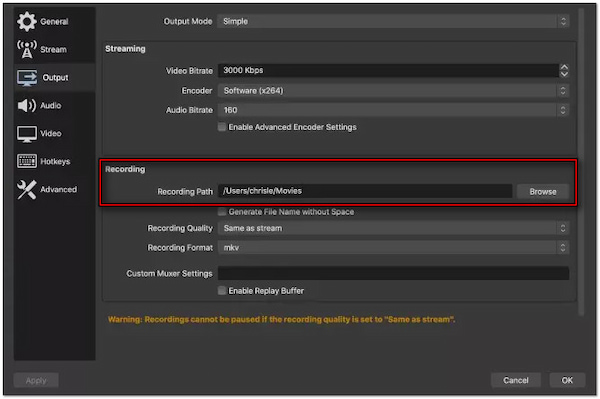
Task: Click the Apply button
Action: [36, 380]
